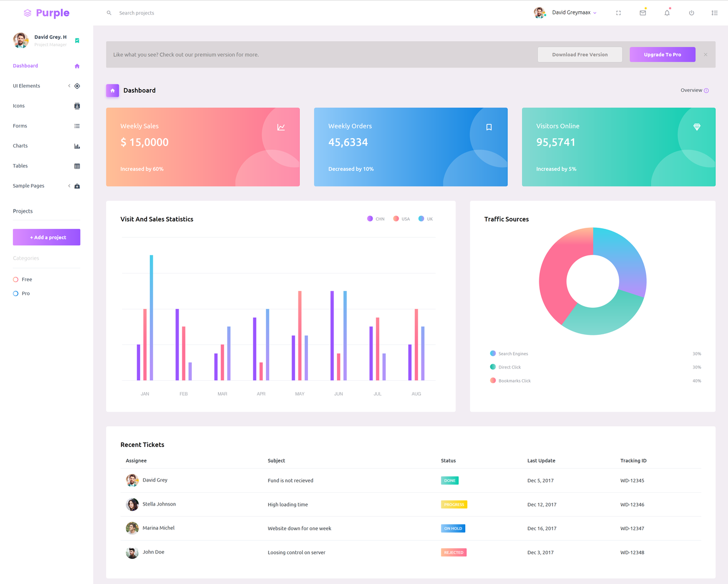The height and width of the screenshot is (584, 728).
Task: Click the Direct Click legend color dot
Action: (493, 366)
